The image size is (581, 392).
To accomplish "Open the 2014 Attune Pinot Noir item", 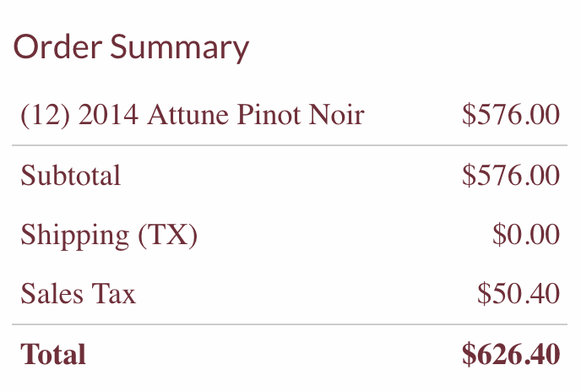I will (x=221, y=115).
